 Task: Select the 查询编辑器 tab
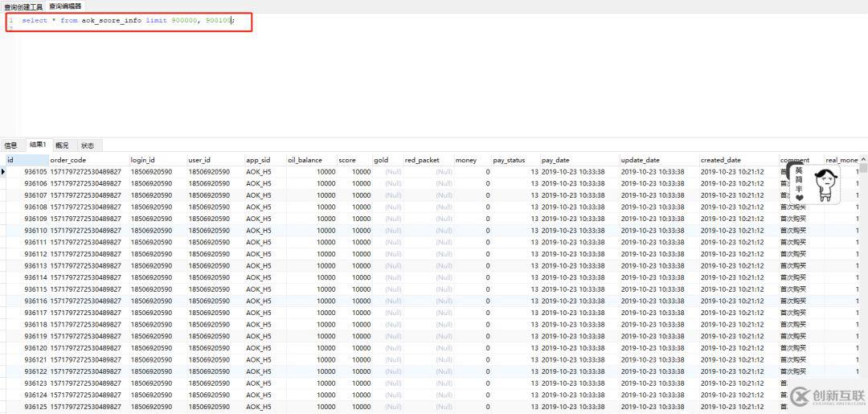pos(65,6)
